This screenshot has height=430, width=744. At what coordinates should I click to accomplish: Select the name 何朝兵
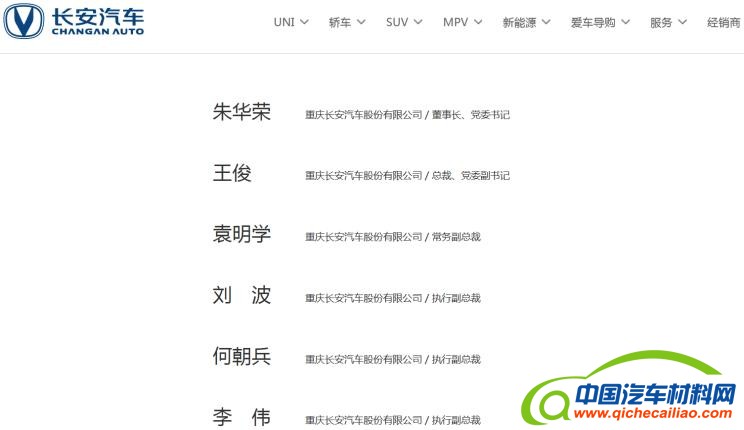click(242, 356)
